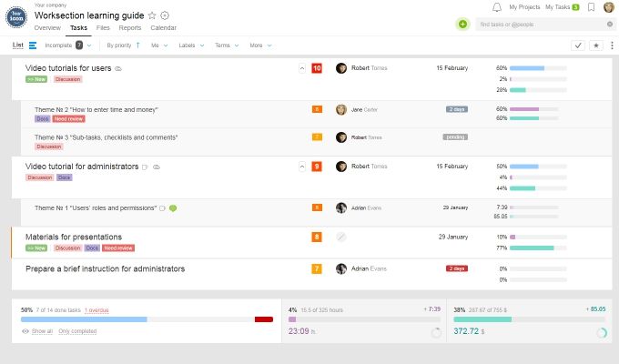Toggle the star favorites filter in toolbar
619x364 pixels.
pos(596,45)
